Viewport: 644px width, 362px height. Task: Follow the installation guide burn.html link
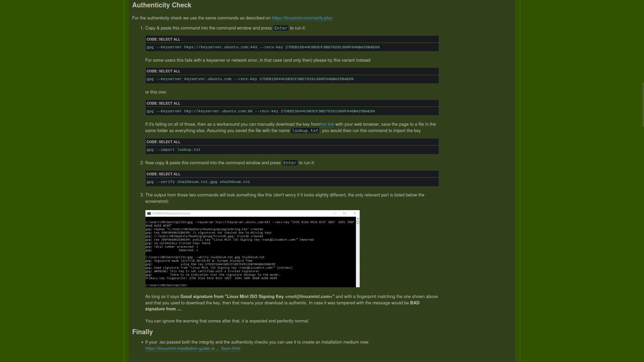pyautogui.click(x=193, y=349)
